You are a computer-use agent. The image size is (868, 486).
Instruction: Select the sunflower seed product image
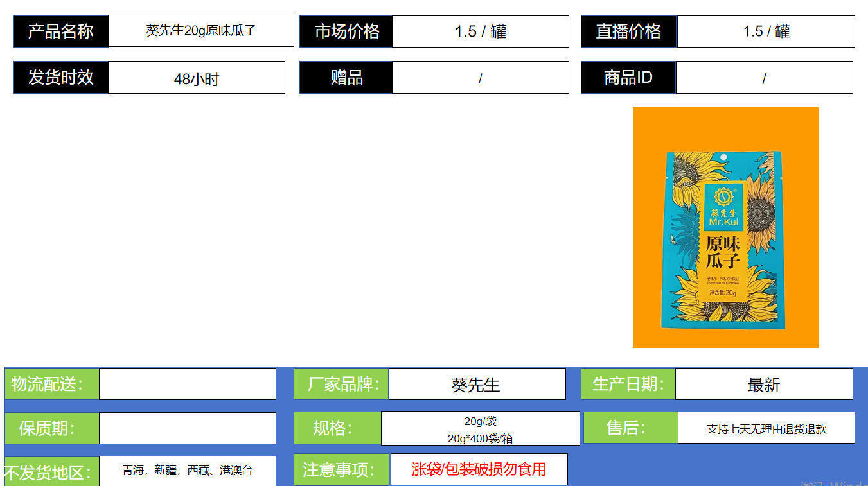coord(725,227)
